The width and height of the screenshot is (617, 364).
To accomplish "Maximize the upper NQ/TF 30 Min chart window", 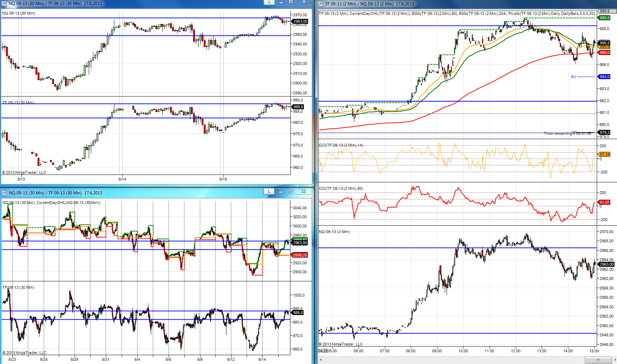I will click(291, 2).
